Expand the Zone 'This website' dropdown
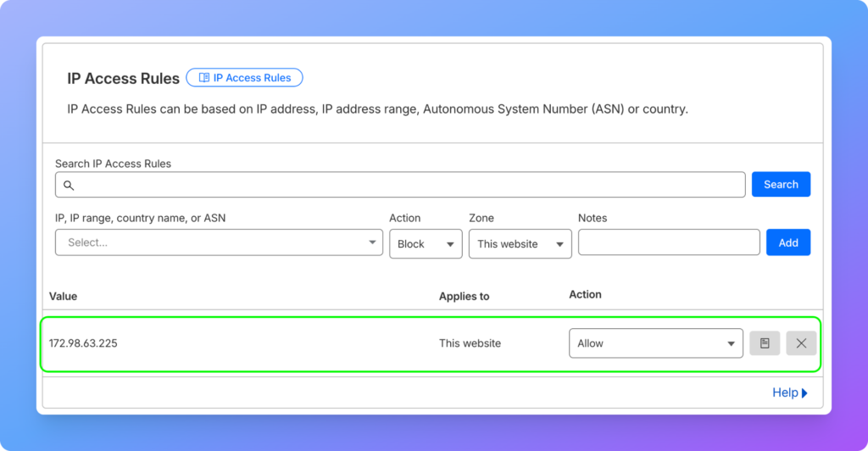The height and width of the screenshot is (451, 868). 520,243
